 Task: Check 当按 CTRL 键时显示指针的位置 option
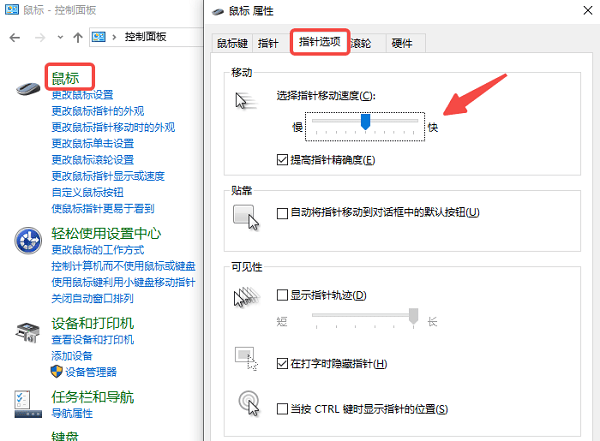pos(282,409)
